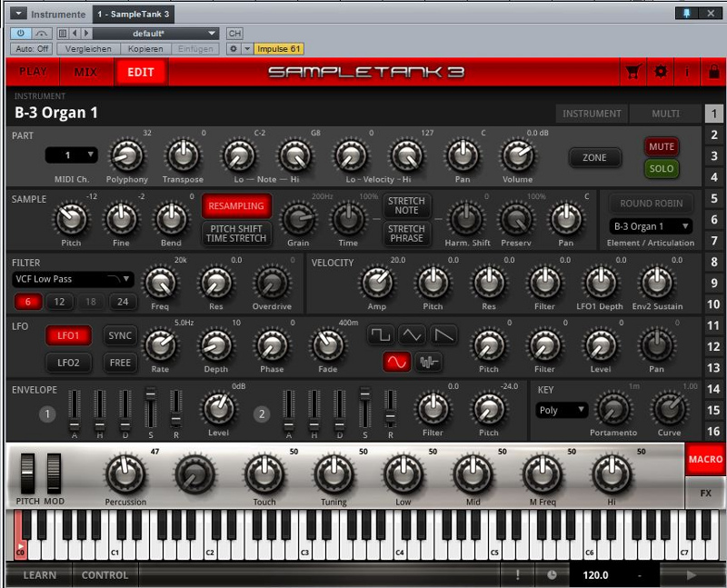
Task: Select the 12 dB filter slope
Action: [x=59, y=302]
